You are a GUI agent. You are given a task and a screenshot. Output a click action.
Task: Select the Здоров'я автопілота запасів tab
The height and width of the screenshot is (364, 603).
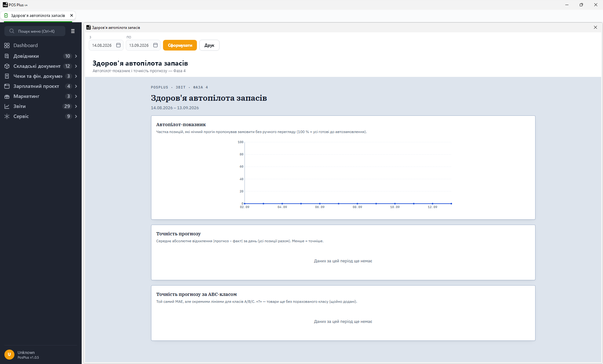point(38,15)
